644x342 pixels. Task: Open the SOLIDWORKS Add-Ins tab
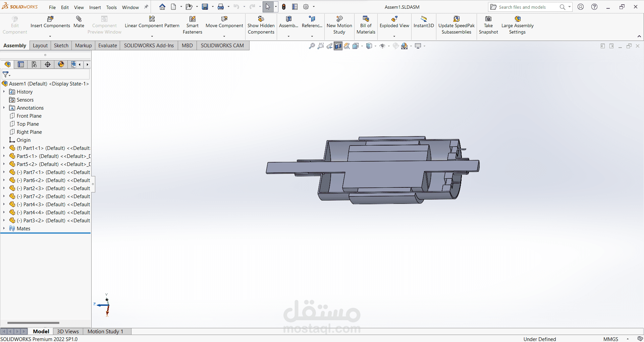(x=149, y=46)
